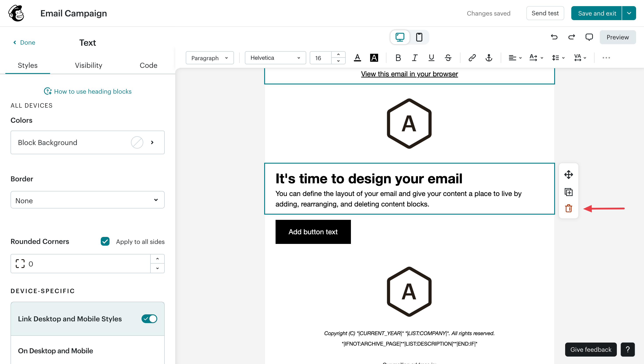Increase rounded corners value
The width and height of the screenshot is (644, 364).
click(x=157, y=259)
